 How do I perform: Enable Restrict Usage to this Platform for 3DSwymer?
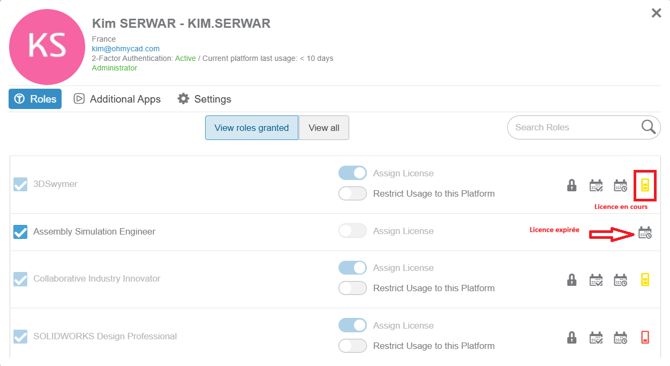(x=353, y=193)
